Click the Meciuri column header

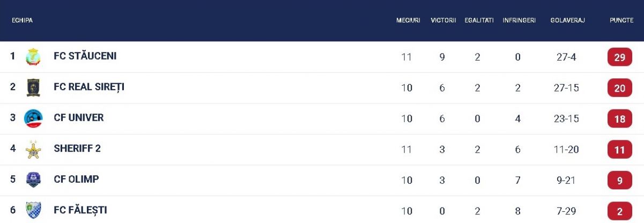point(408,20)
